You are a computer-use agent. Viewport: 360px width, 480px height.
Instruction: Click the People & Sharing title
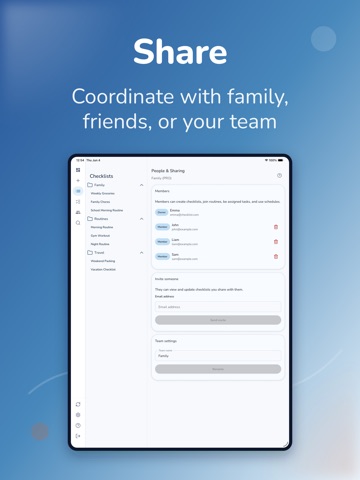(x=168, y=171)
